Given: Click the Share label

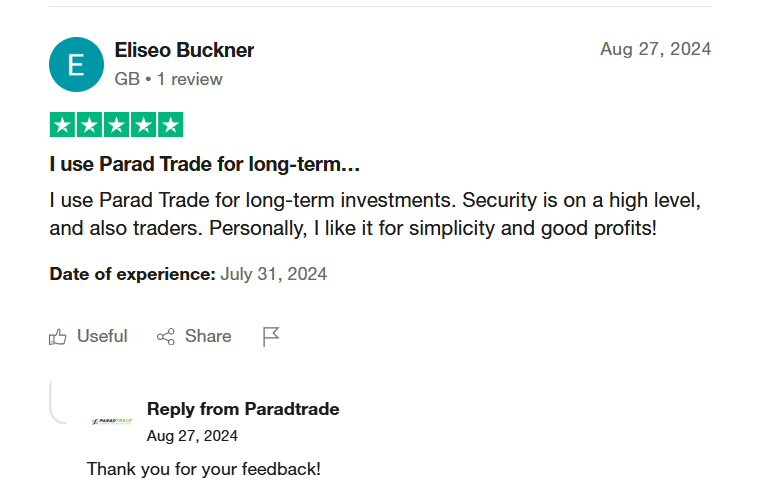Looking at the screenshot, I should [x=208, y=336].
